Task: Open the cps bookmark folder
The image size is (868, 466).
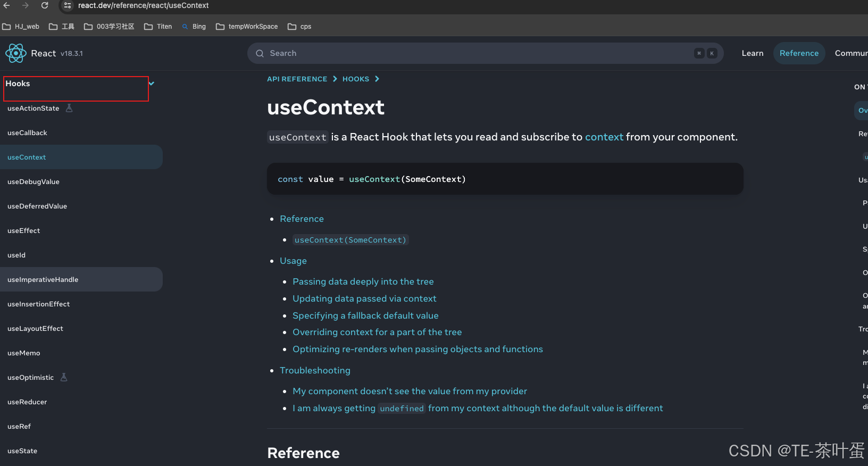Action: (299, 27)
